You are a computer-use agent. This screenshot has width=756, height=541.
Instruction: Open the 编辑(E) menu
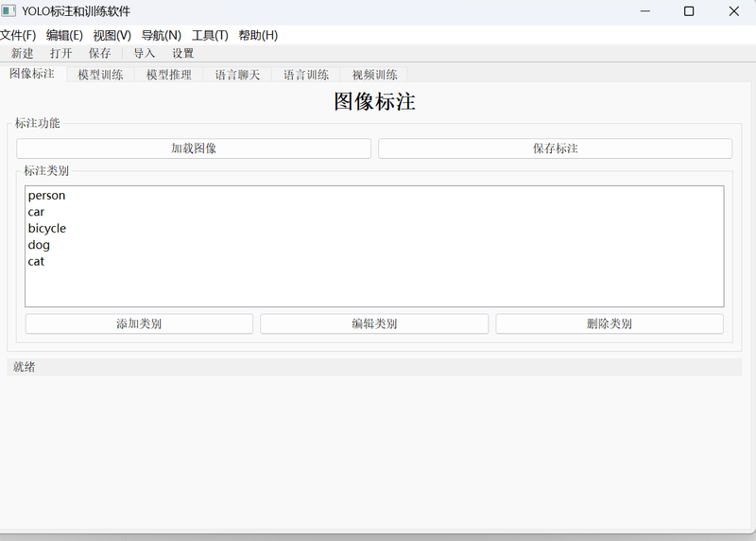[64, 35]
